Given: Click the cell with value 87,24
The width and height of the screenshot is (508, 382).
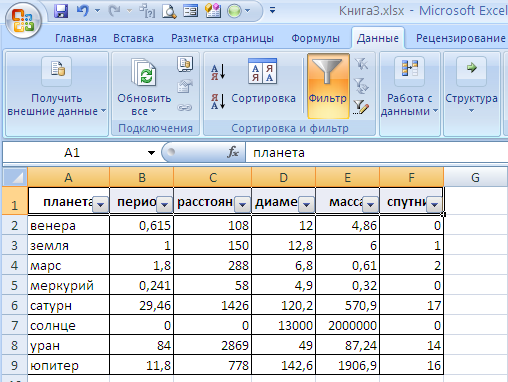Looking at the screenshot, I should [x=347, y=345].
